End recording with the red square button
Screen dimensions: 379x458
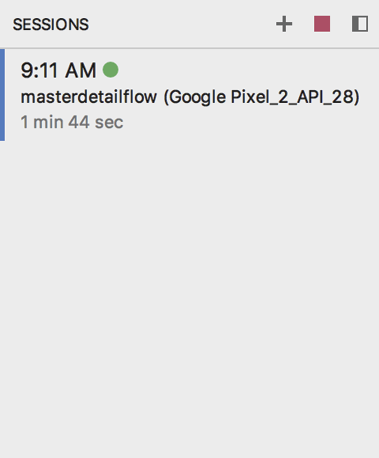pyautogui.click(x=322, y=24)
